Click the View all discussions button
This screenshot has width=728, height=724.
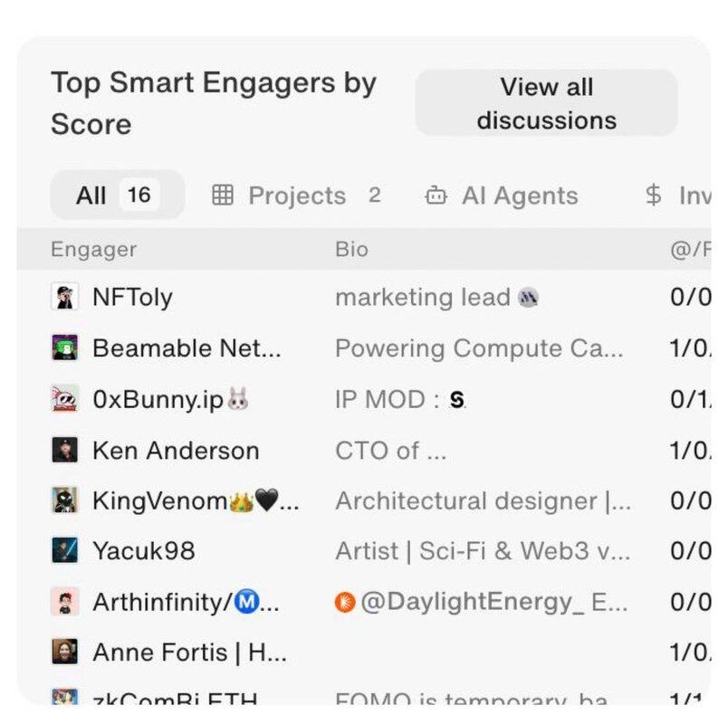coord(546,103)
